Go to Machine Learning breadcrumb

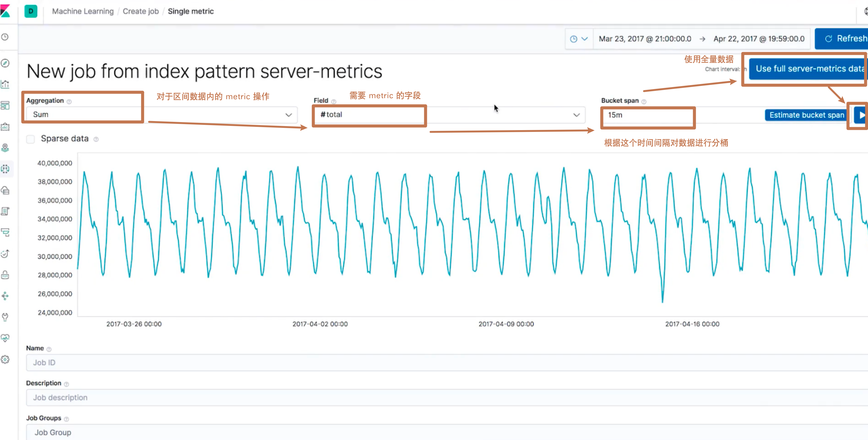83,11
